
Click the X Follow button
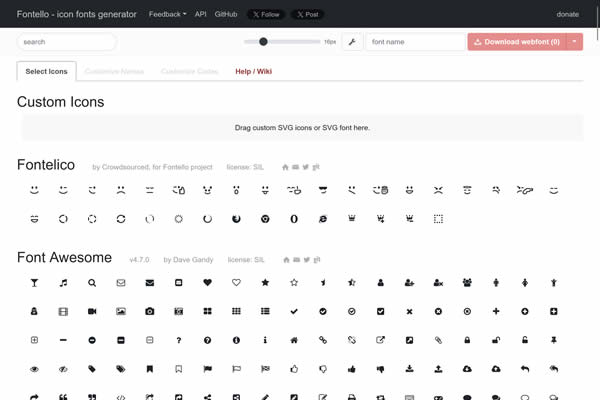[x=266, y=15]
